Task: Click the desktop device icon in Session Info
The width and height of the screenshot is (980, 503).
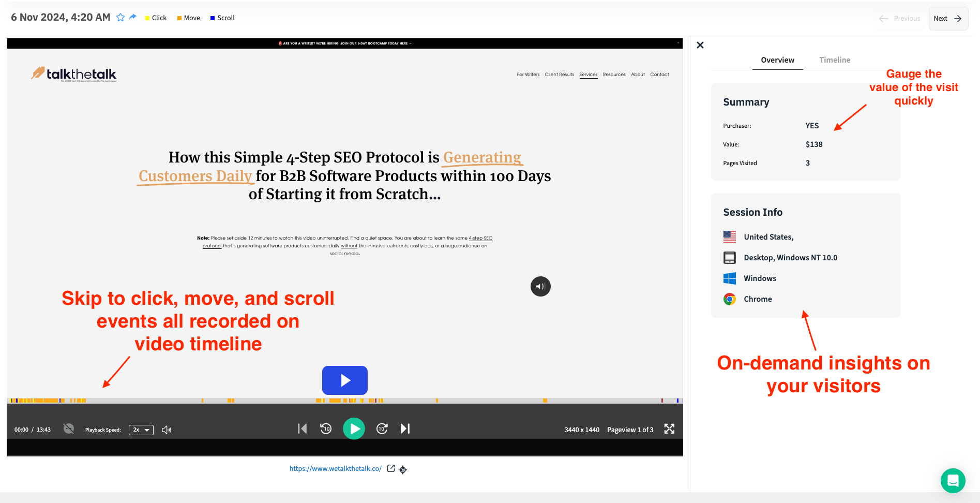Action: tap(730, 258)
